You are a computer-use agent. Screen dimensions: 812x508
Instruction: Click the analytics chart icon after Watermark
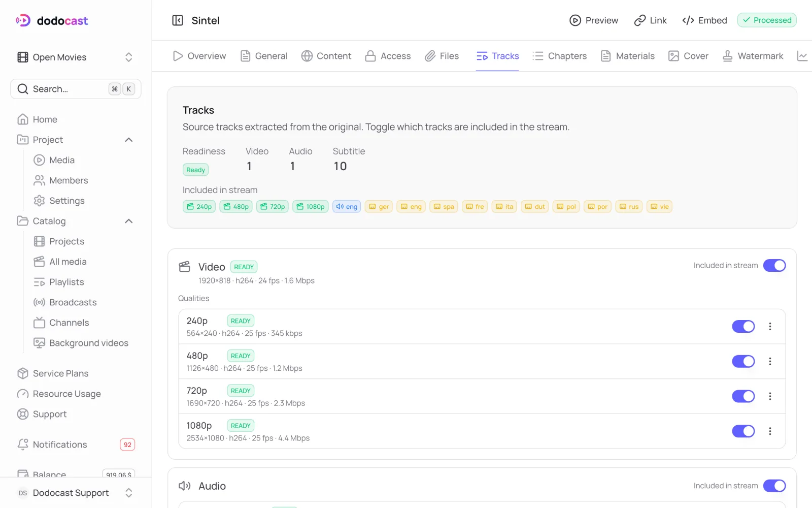(802, 56)
